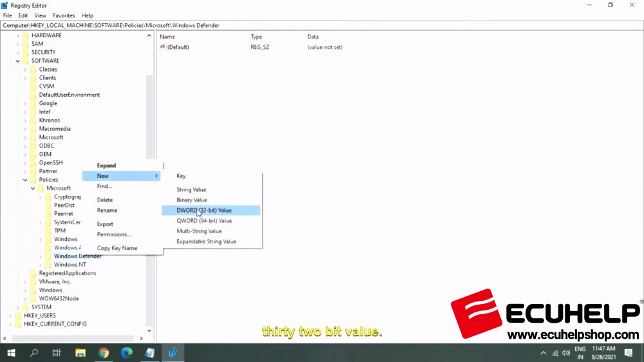Open Task View on the taskbar

pyautogui.click(x=57, y=352)
